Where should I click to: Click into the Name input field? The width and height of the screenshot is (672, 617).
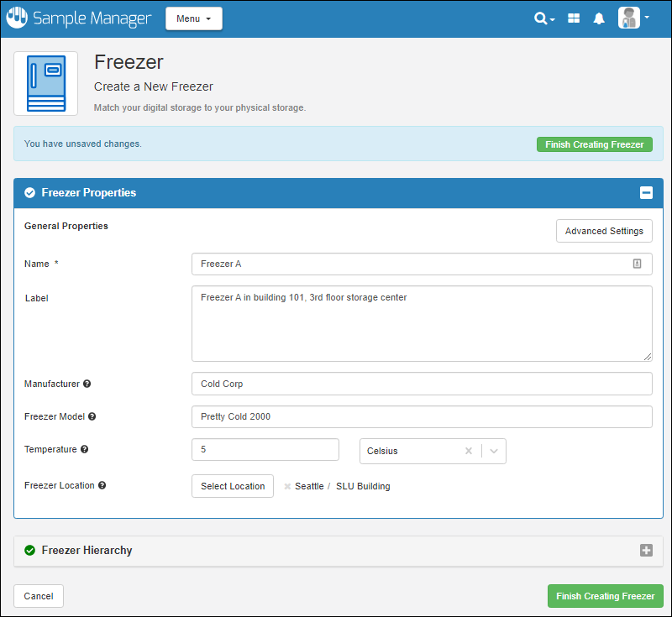412,264
